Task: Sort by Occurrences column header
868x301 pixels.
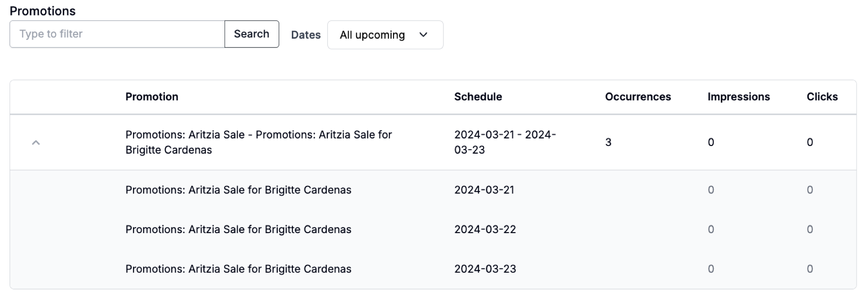Action: (x=638, y=97)
